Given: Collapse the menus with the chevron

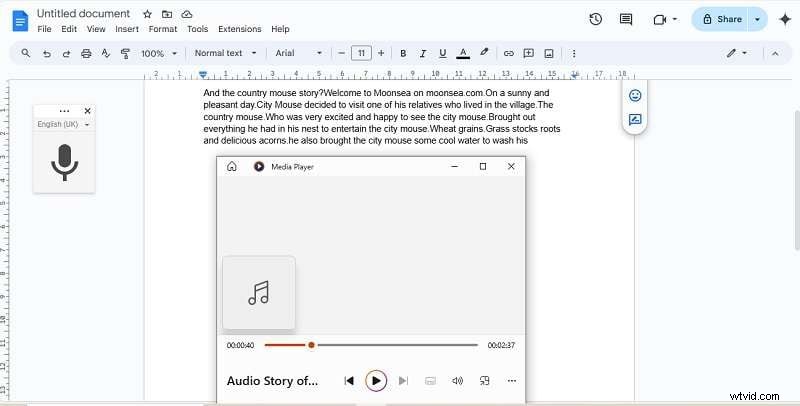Looking at the screenshot, I should click(x=775, y=53).
